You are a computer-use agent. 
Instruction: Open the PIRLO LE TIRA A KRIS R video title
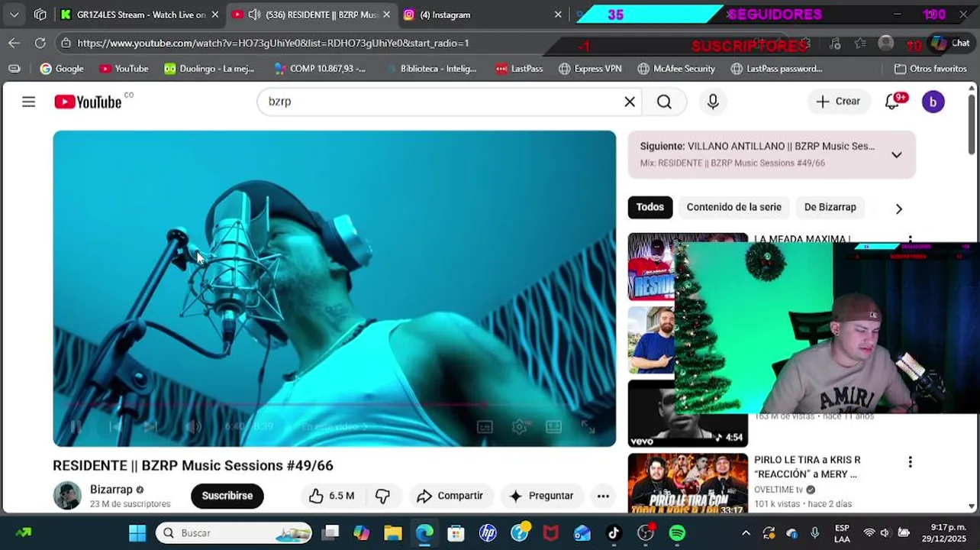[807, 467]
